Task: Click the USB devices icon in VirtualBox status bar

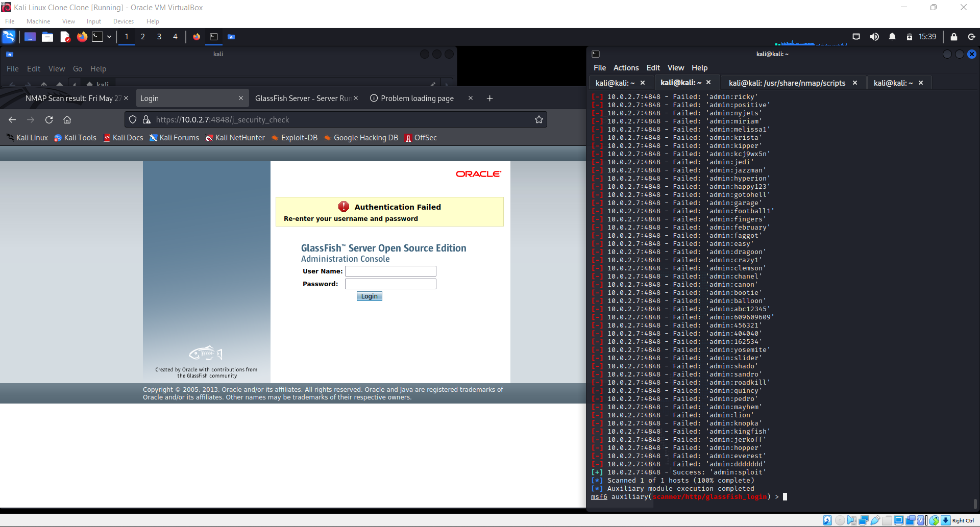Action: [x=875, y=520]
